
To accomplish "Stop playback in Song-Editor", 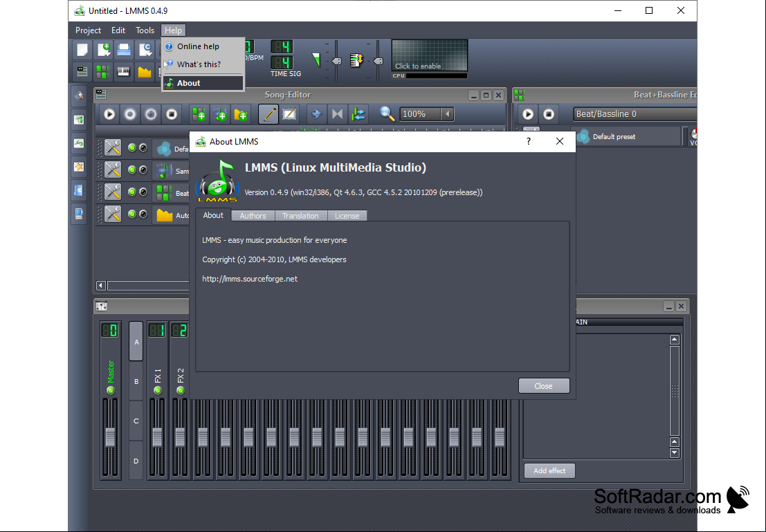I will (172, 114).
